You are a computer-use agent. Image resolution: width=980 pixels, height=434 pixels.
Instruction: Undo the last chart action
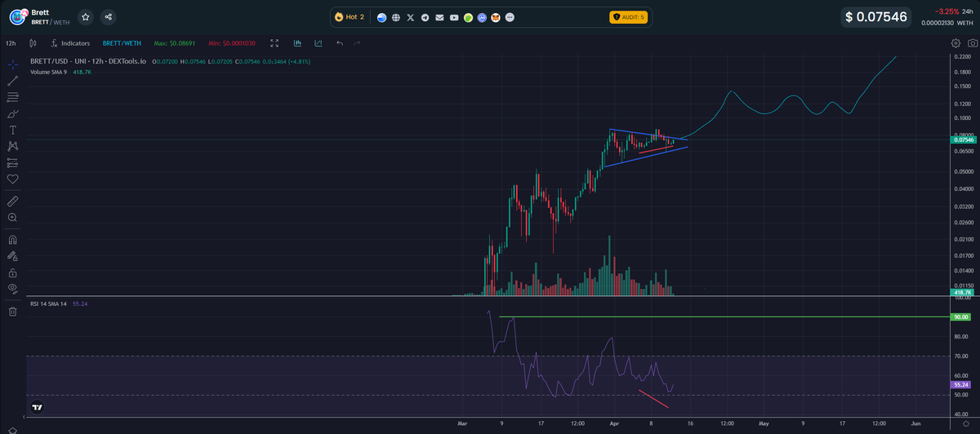pos(340,43)
